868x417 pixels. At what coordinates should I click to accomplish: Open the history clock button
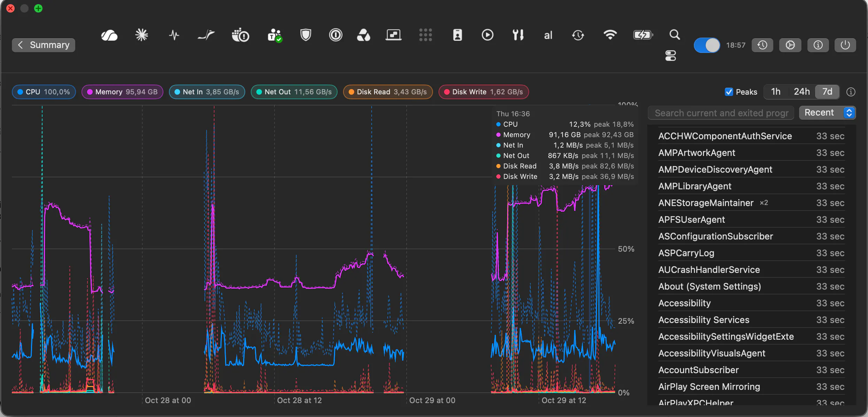[x=762, y=45]
